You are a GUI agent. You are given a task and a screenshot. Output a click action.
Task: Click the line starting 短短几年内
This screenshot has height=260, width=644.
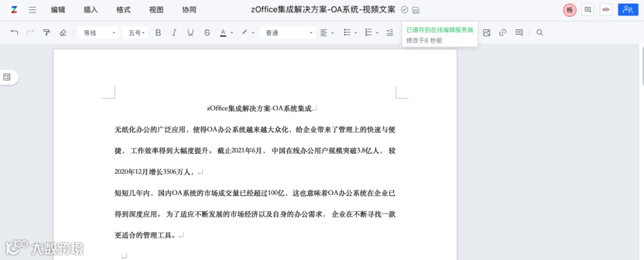[x=255, y=193]
